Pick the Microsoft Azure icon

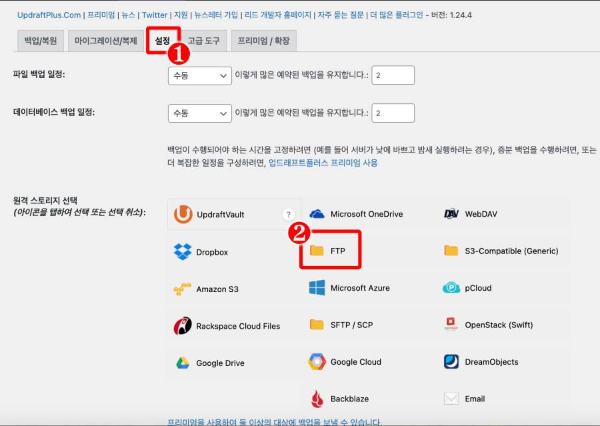317,287
